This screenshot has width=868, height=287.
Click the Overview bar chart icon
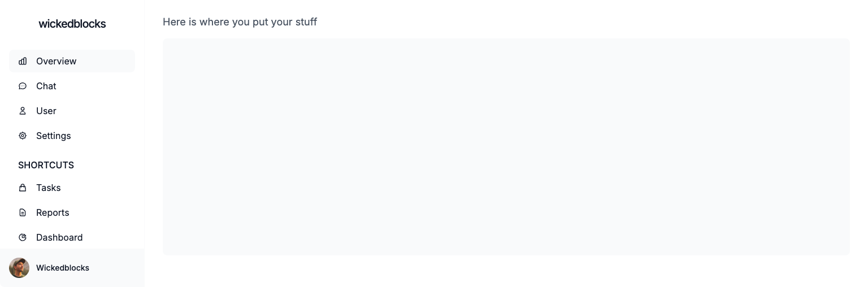click(23, 61)
